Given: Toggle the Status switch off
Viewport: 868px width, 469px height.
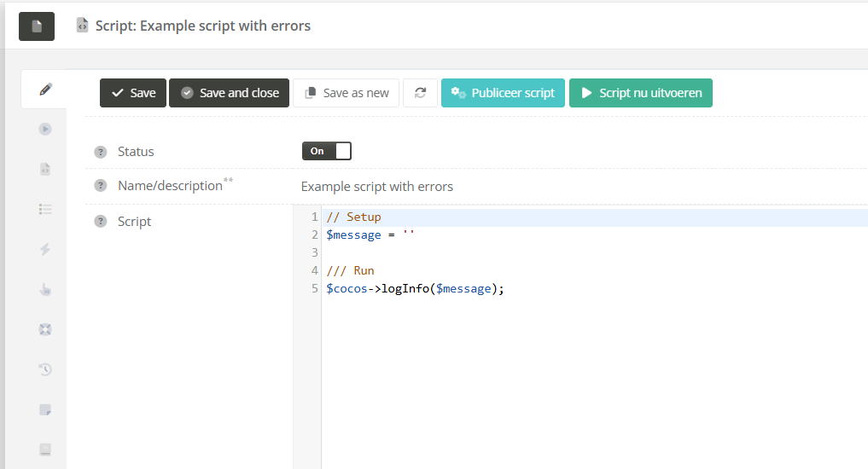Looking at the screenshot, I should (x=326, y=151).
